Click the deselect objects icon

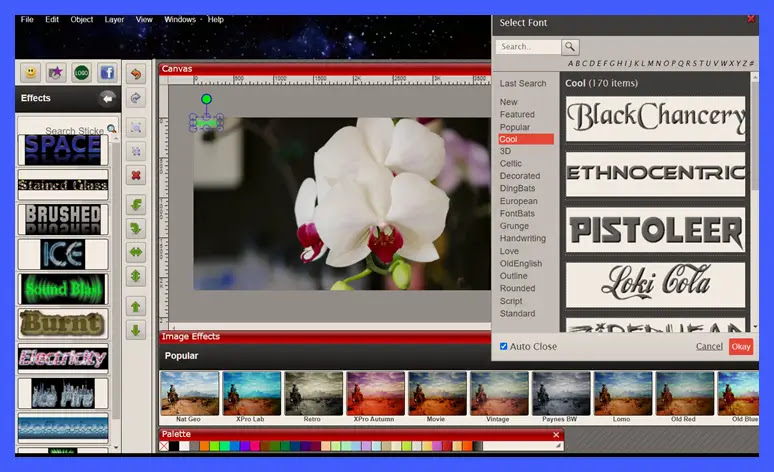pos(136,151)
